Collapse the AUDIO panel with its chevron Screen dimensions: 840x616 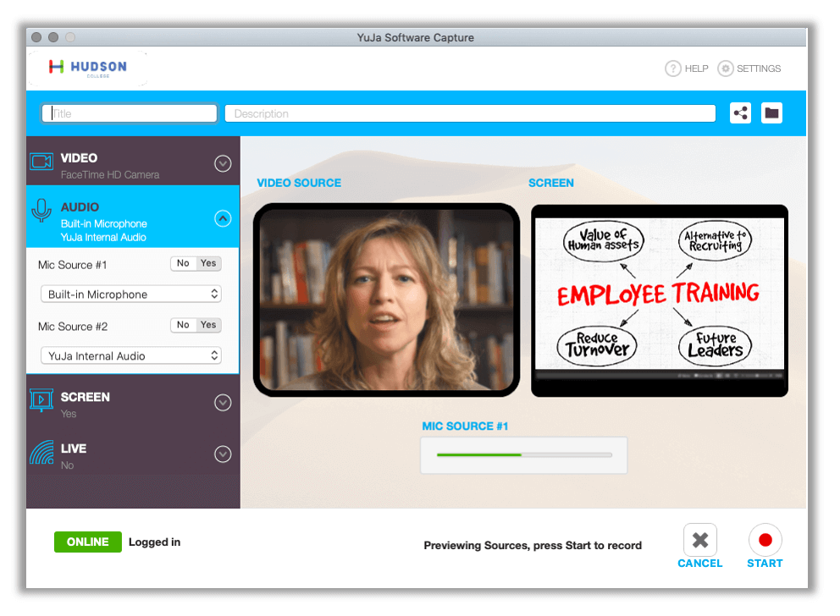222,218
